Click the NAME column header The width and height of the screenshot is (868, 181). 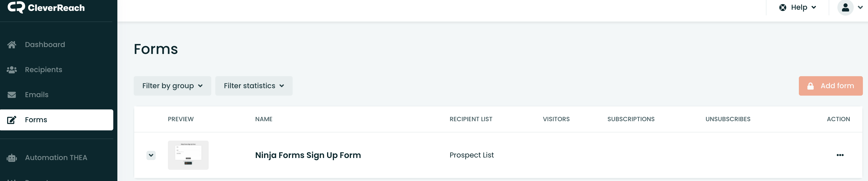pyautogui.click(x=264, y=119)
